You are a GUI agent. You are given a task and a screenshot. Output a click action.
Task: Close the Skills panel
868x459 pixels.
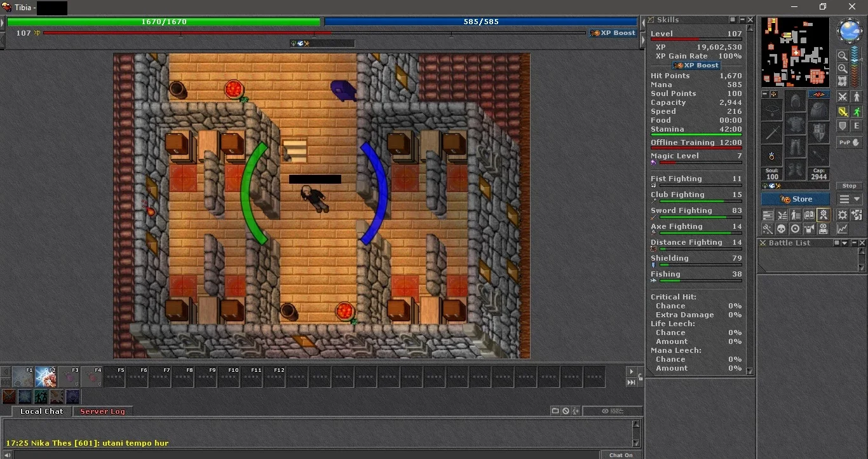click(x=750, y=20)
